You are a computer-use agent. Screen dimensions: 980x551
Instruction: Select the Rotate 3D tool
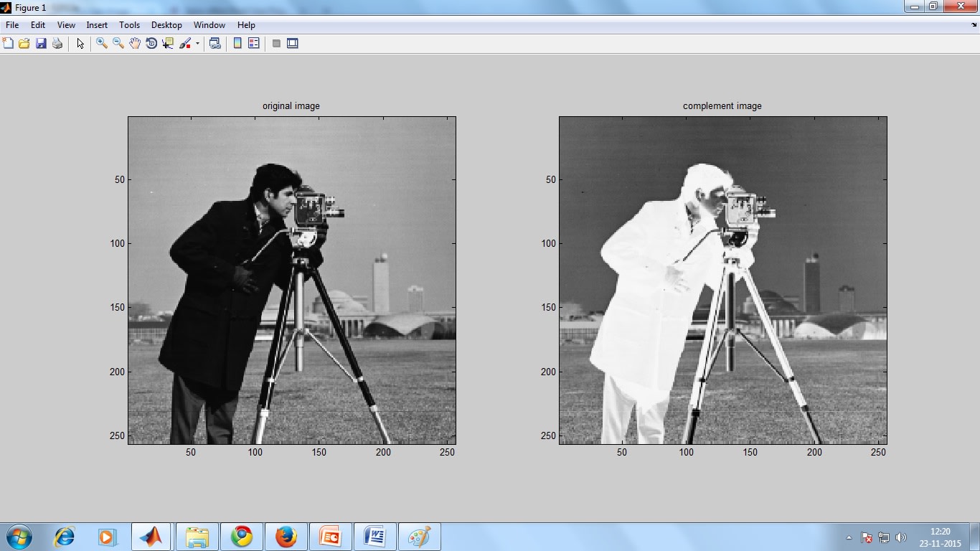(x=151, y=44)
